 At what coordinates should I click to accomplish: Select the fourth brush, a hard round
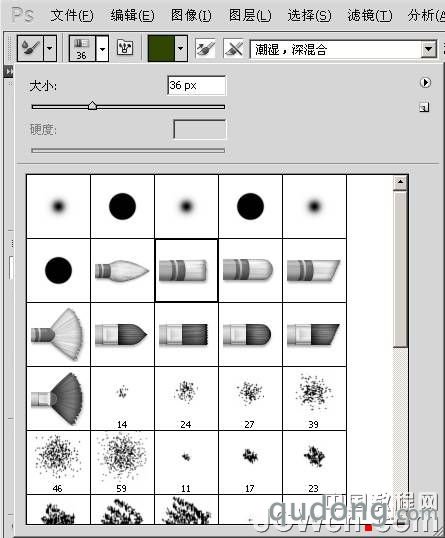click(x=250, y=206)
